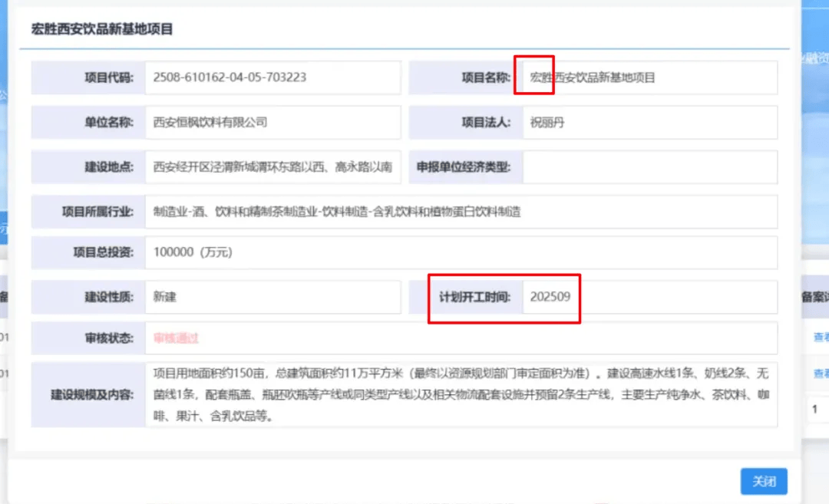Click the 项目名称 label
Image resolution: width=829 pixels, height=504 pixels.
[486, 77]
